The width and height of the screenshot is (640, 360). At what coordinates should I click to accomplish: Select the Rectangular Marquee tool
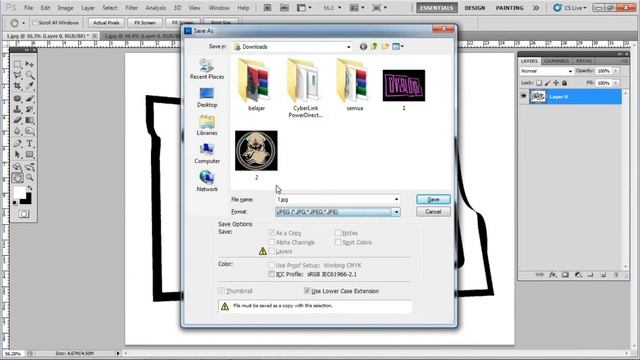tap(18, 64)
